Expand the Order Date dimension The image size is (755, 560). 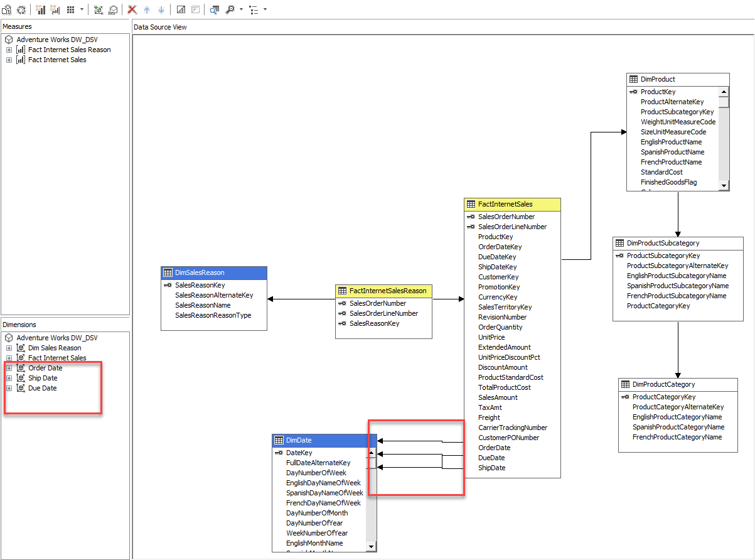(x=9, y=368)
